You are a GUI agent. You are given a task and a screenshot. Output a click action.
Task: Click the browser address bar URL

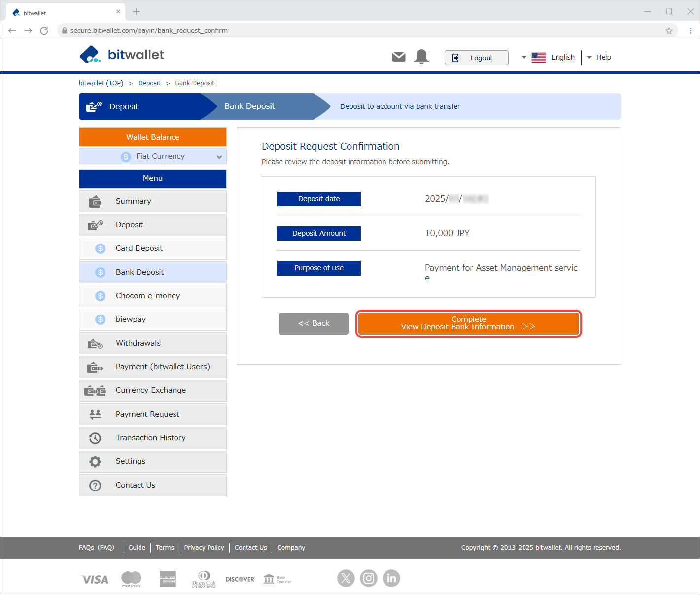pos(149,31)
